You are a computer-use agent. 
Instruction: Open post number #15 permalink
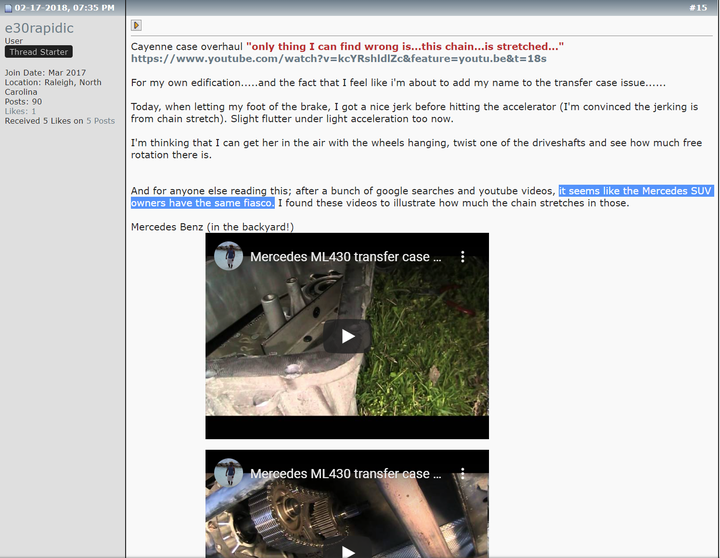coord(698,8)
